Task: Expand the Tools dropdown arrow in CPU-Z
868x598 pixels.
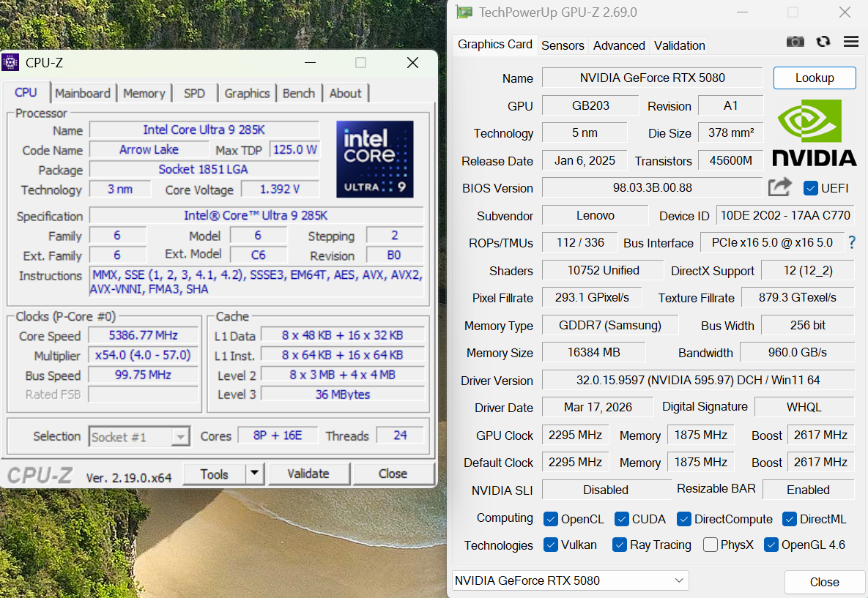Action: click(x=254, y=474)
